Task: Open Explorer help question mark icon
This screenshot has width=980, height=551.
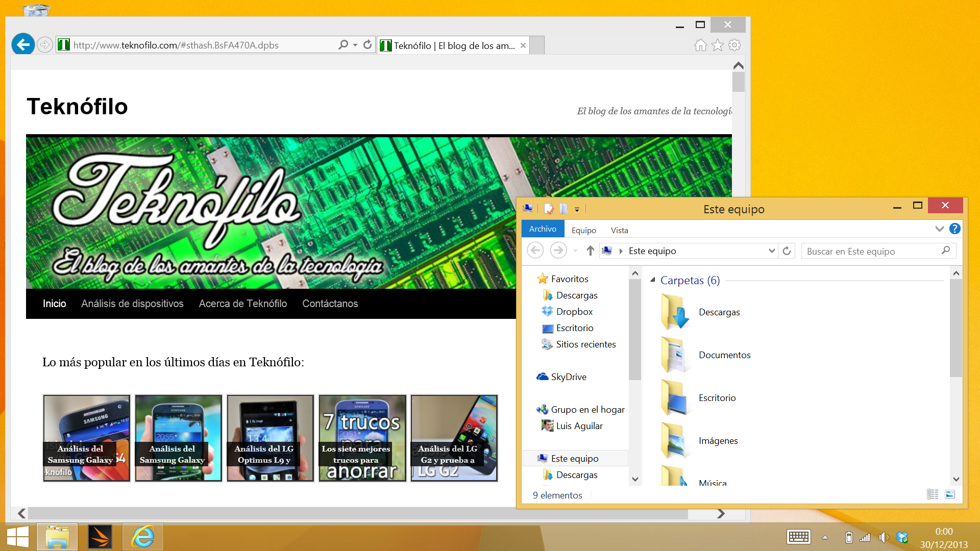Action: pos(954,229)
